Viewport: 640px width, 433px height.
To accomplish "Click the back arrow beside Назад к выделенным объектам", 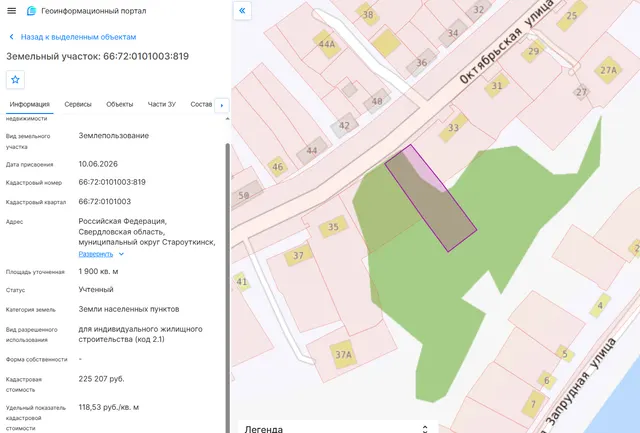I will tap(11, 37).
